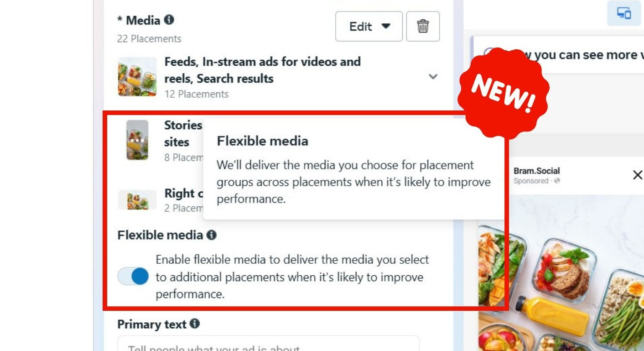Click the Feeds placement title text
Viewport: 644px width, 351px height.
[262, 70]
